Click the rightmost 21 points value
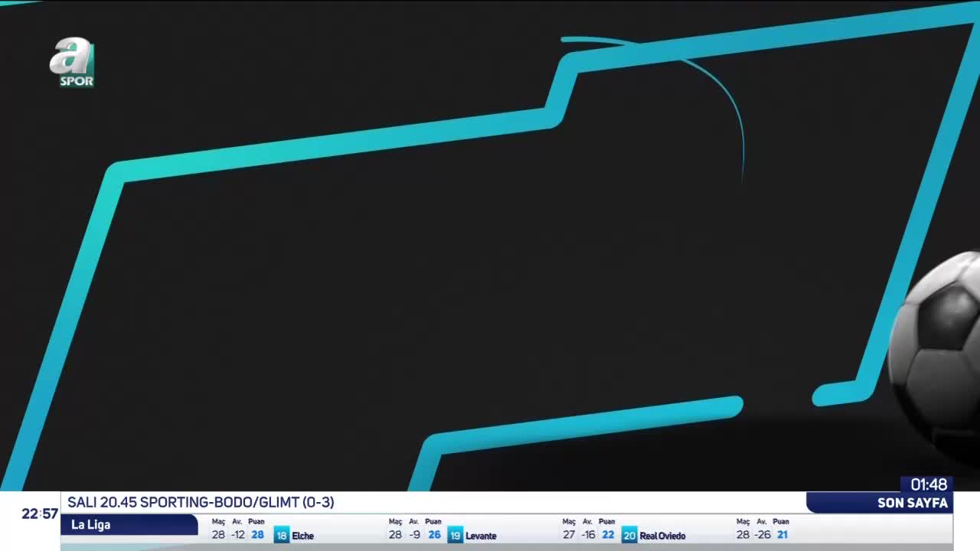The width and height of the screenshot is (980, 551). click(x=782, y=535)
